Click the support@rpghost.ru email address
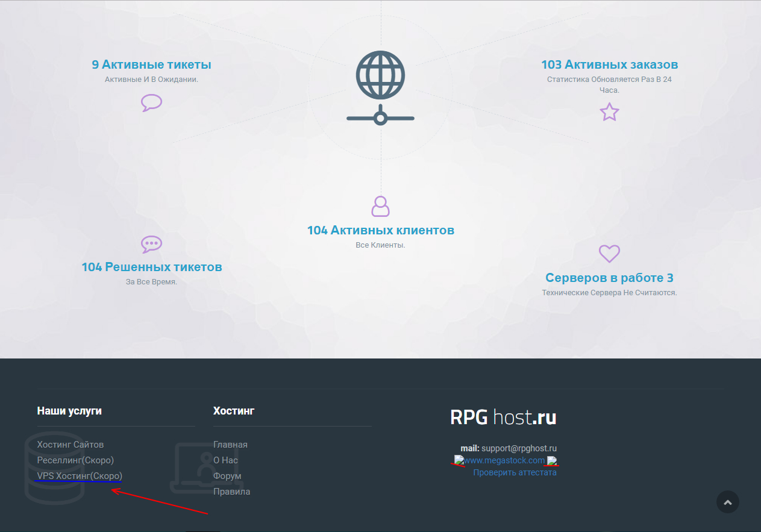761x532 pixels. tap(519, 448)
